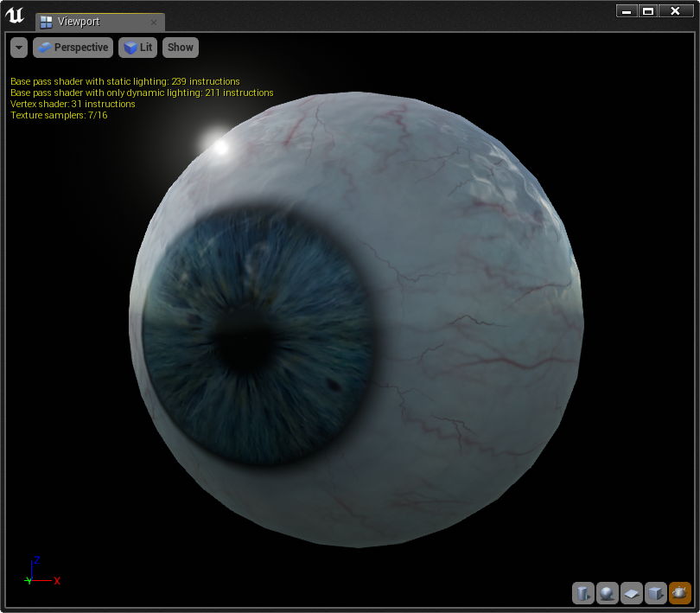The height and width of the screenshot is (613, 700).
Task: Click the static lighting instructions stat line
Action: (124, 81)
